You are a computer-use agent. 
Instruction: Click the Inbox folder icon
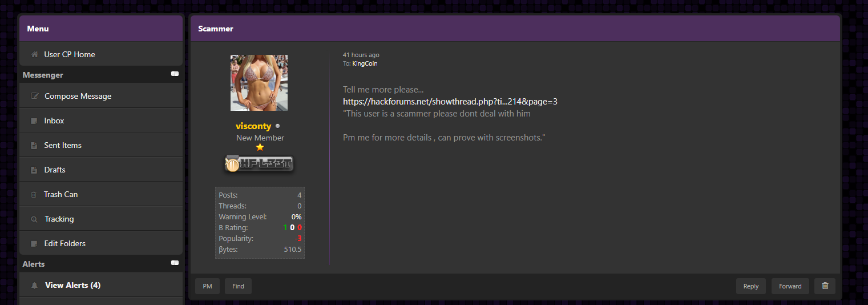click(x=34, y=121)
